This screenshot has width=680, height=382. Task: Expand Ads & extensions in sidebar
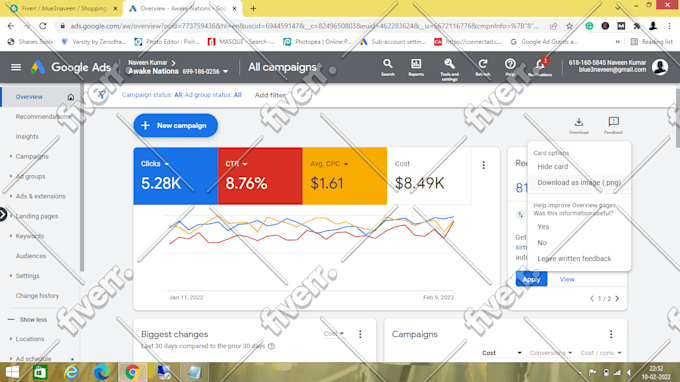11,196
